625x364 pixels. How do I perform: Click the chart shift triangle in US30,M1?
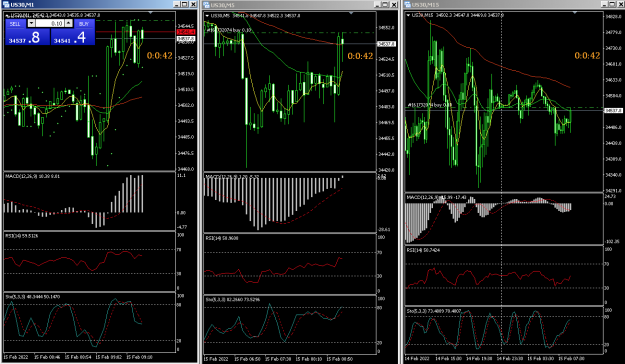(151, 13)
